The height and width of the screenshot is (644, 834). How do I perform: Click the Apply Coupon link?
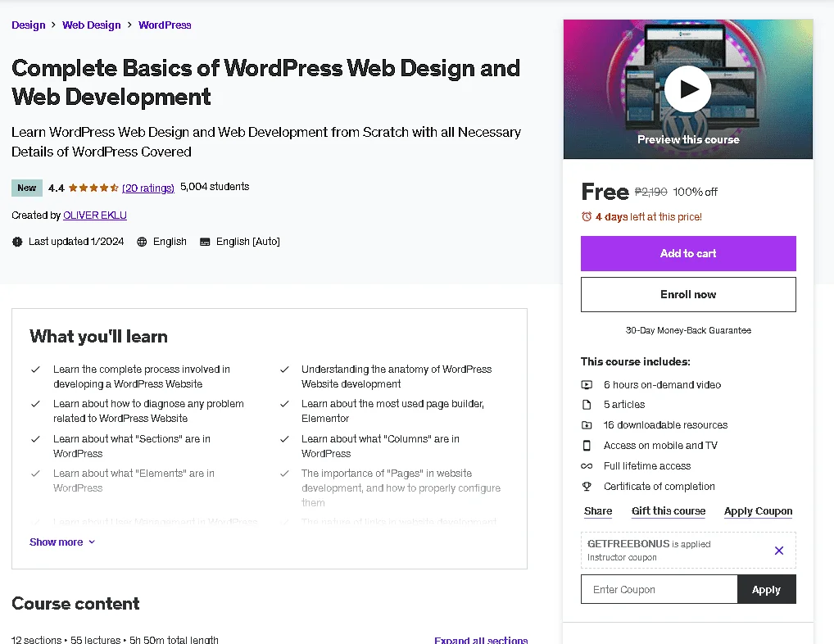758,511
